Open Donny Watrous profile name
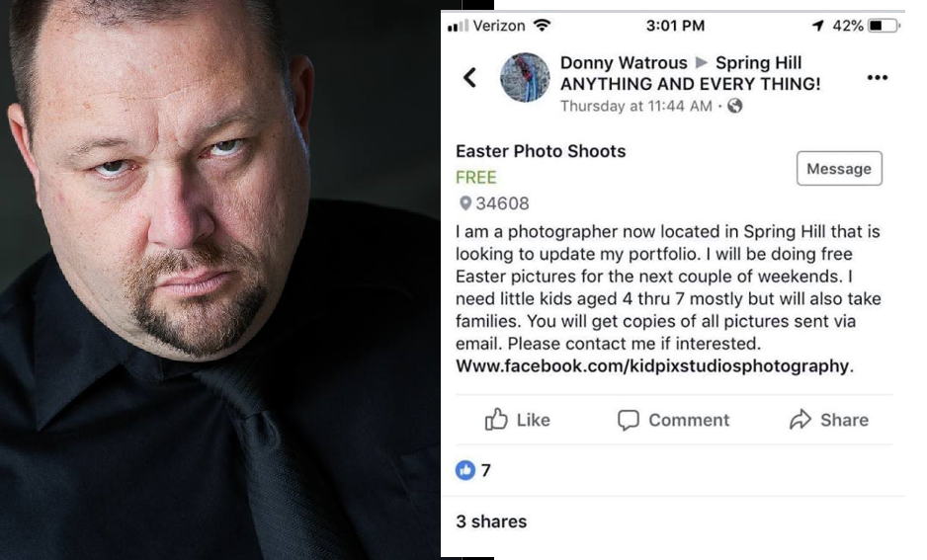The width and height of the screenshot is (927, 560). point(624,62)
